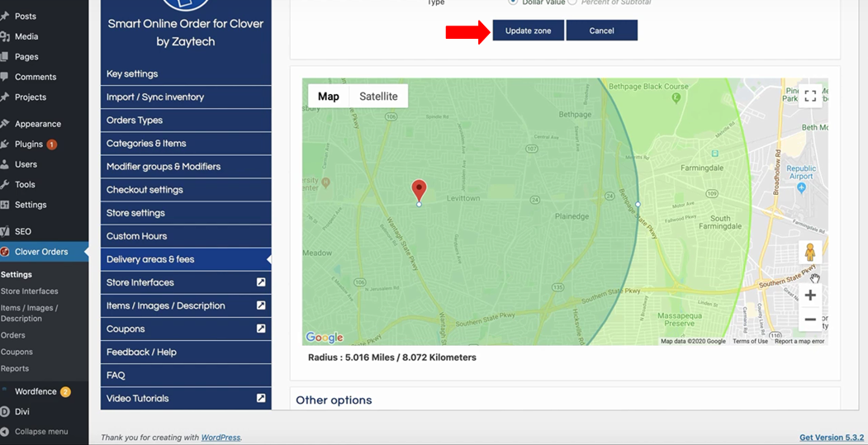The height and width of the screenshot is (445, 868).
Task: Open Reports submenu under Clover Orders
Action: tap(14, 368)
